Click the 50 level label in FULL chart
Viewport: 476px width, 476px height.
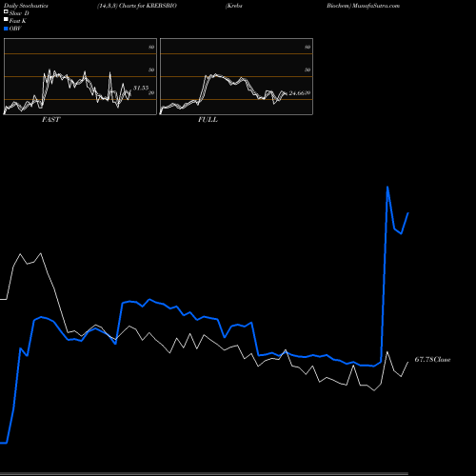pyautogui.click(x=307, y=69)
